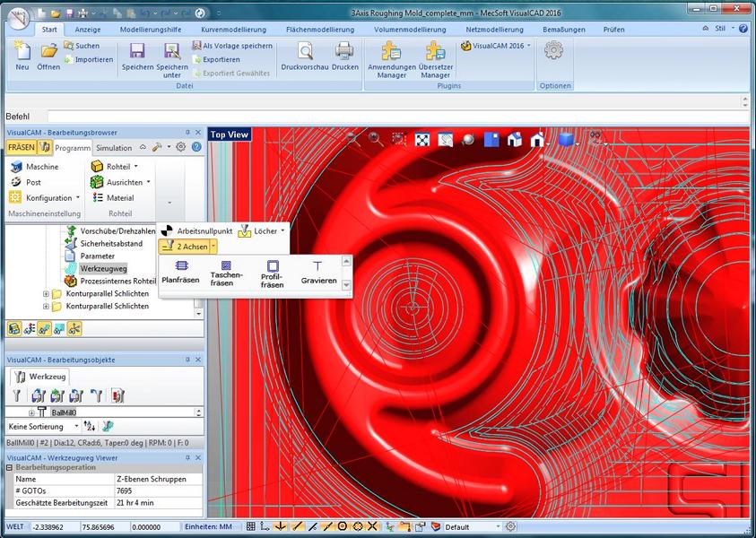Open the Kurvenmodellierung ribbon tab
The width and height of the screenshot is (756, 538).
(x=233, y=30)
